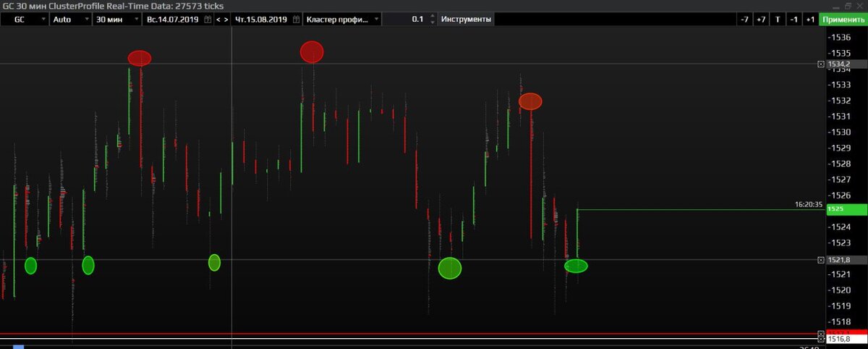Increase or decrease the 0.1 stepper value
Screen dimensions: 868x349
coord(433,20)
